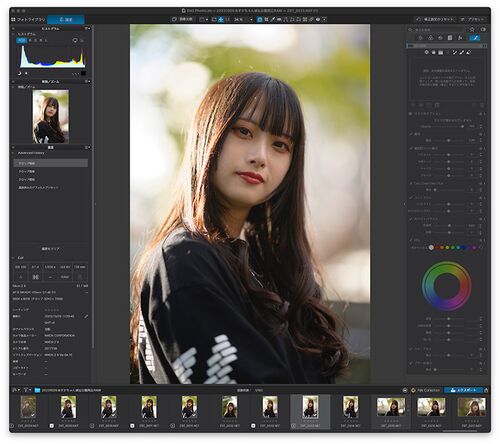Toggle the Blur section checkmark at panel bottom

(411, 363)
